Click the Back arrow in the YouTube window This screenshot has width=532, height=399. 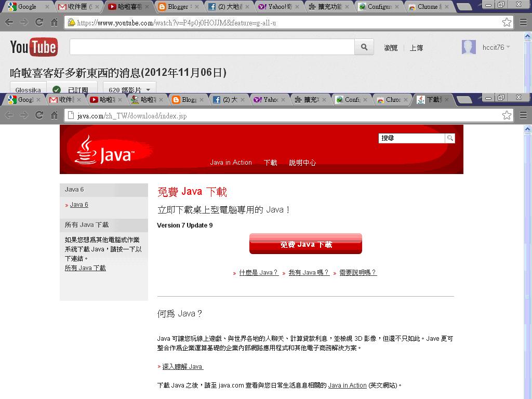(9, 22)
